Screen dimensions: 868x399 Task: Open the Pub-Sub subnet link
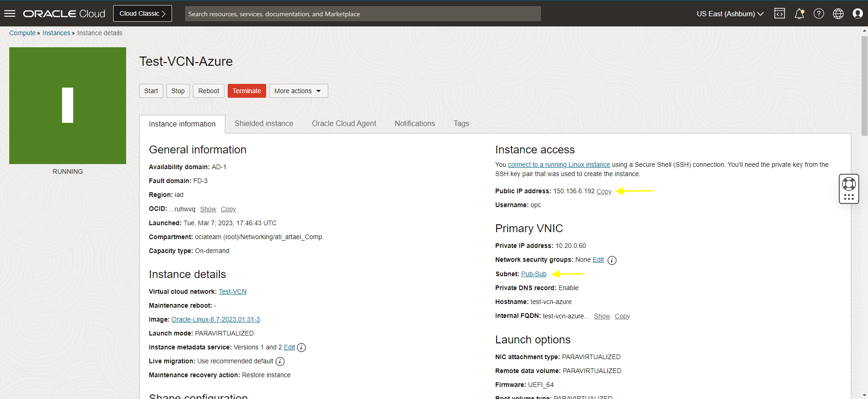(534, 274)
